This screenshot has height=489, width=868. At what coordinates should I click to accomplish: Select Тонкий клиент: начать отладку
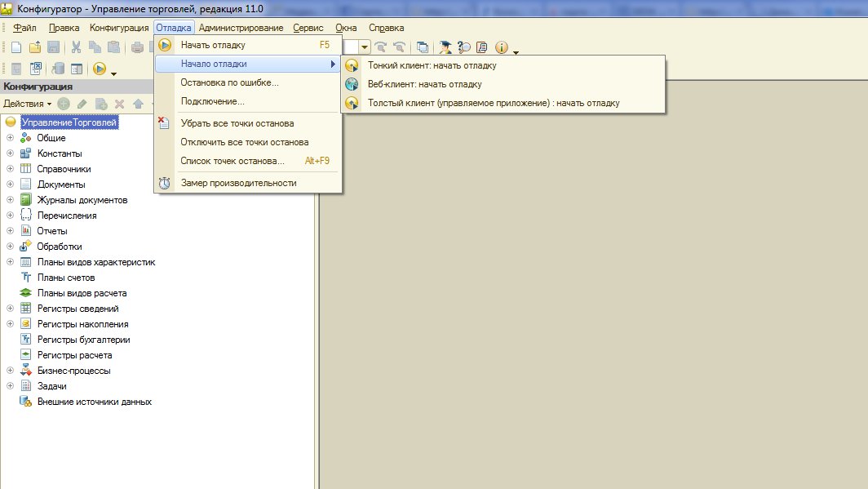point(503,65)
